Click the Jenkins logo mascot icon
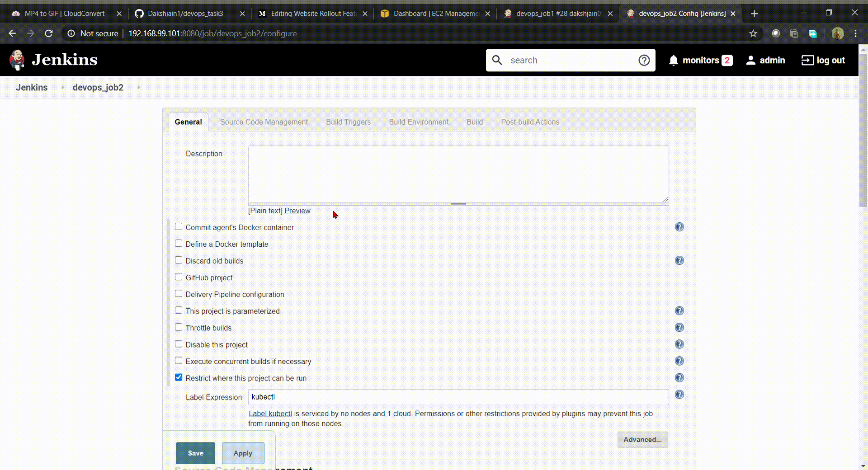Viewport: 868px width, 470px height. (x=17, y=60)
